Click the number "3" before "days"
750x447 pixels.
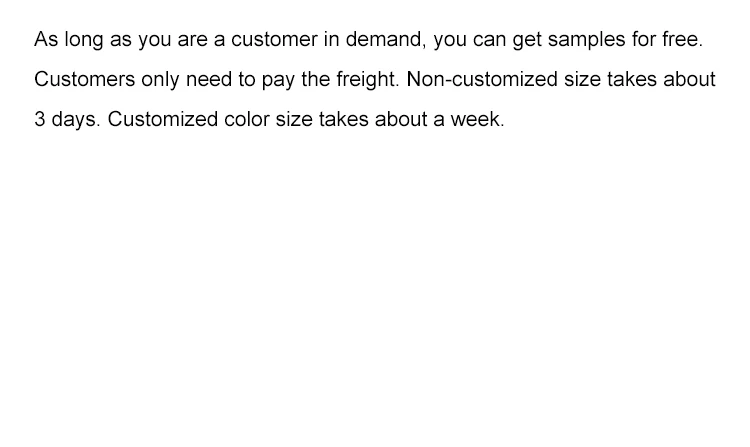[x=40, y=119]
